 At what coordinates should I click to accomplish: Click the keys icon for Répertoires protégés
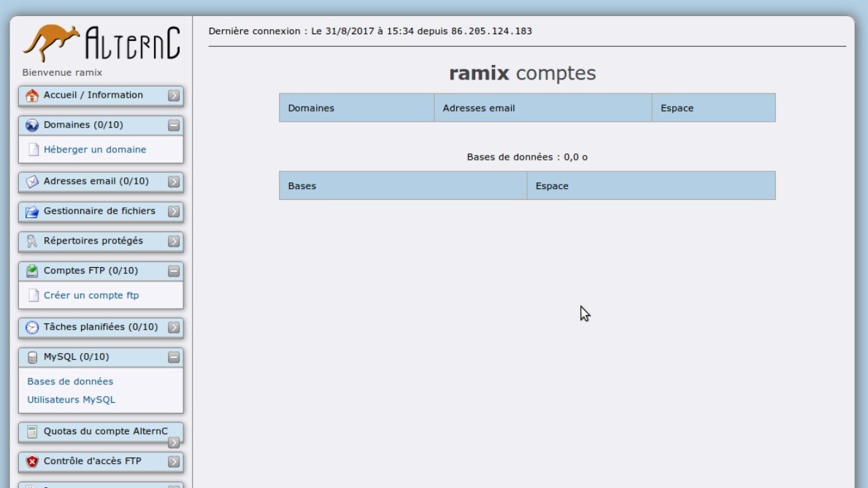tap(31, 241)
